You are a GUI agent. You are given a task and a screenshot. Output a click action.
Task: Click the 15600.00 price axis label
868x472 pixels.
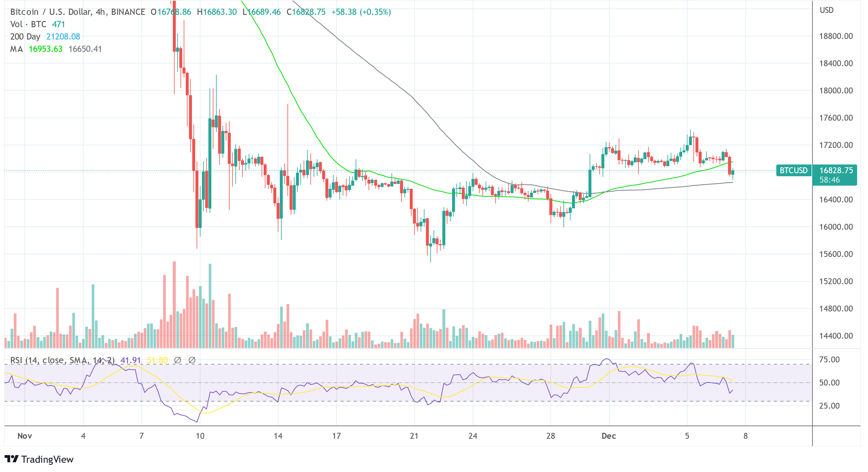[836, 255]
